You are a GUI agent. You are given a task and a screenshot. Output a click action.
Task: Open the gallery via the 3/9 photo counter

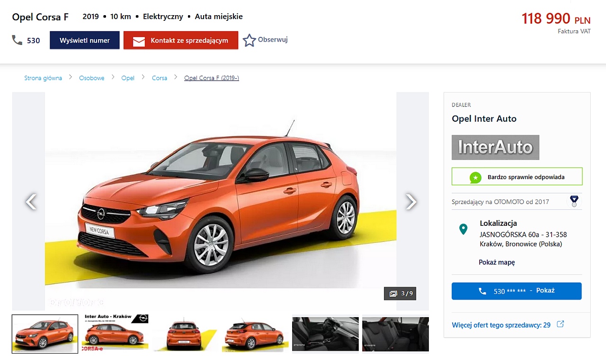point(400,293)
